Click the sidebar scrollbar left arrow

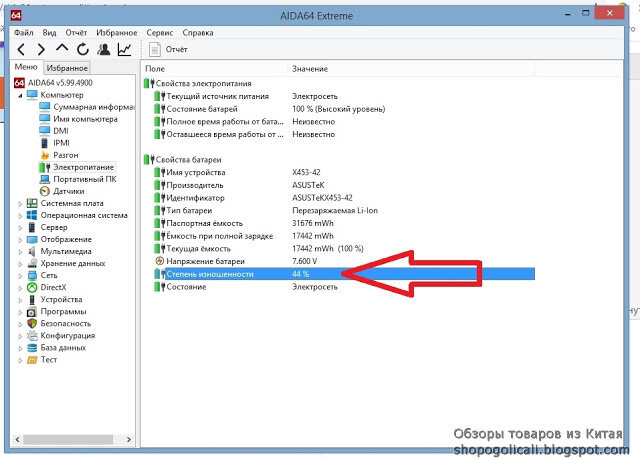pos(17,440)
